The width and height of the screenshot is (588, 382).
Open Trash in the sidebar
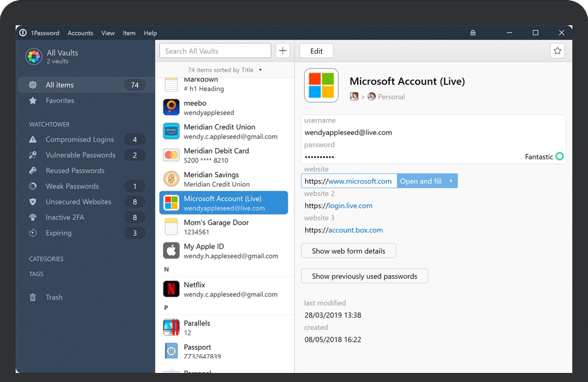point(54,297)
